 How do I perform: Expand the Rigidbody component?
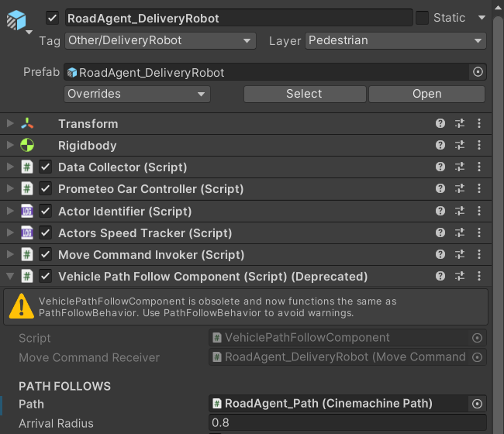pyautogui.click(x=10, y=145)
